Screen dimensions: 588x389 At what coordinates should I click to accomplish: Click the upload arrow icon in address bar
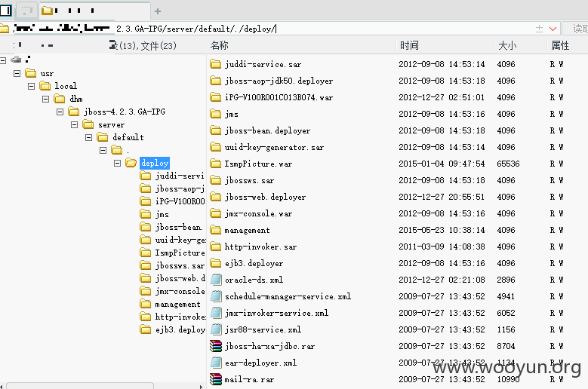(539, 29)
